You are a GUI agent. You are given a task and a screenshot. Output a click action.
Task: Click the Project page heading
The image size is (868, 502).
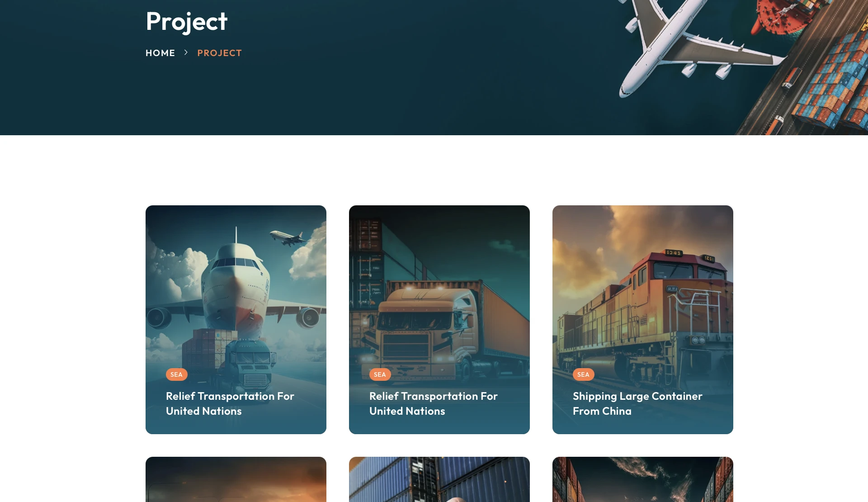(x=186, y=21)
